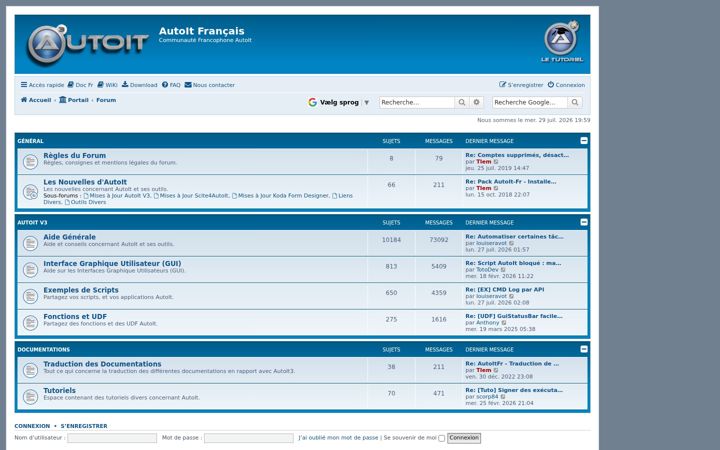
Task: View latest post icon beside TotoDev
Action: coord(503,270)
